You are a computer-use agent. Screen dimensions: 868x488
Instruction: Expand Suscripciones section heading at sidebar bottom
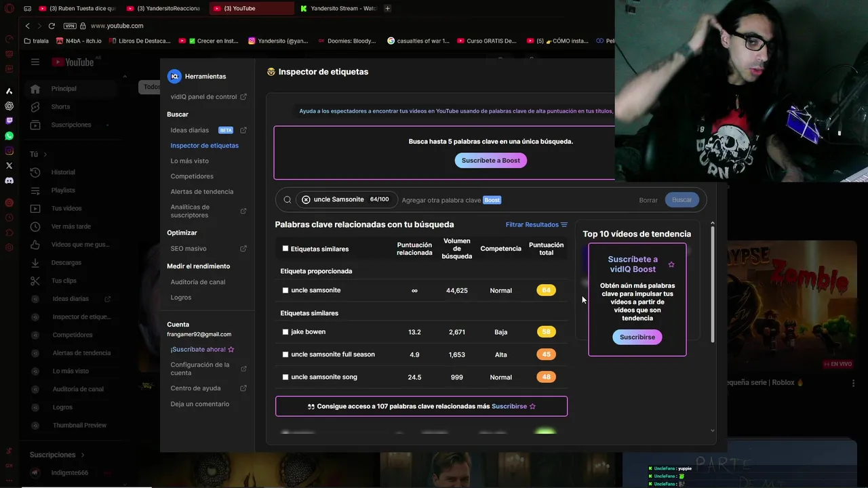point(57,455)
